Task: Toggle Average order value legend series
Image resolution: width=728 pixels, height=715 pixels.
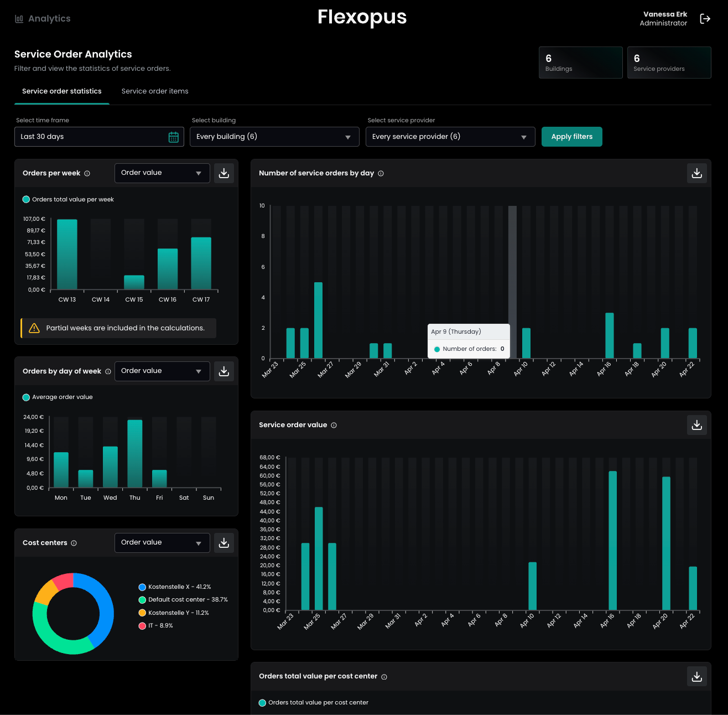Action: click(x=58, y=397)
